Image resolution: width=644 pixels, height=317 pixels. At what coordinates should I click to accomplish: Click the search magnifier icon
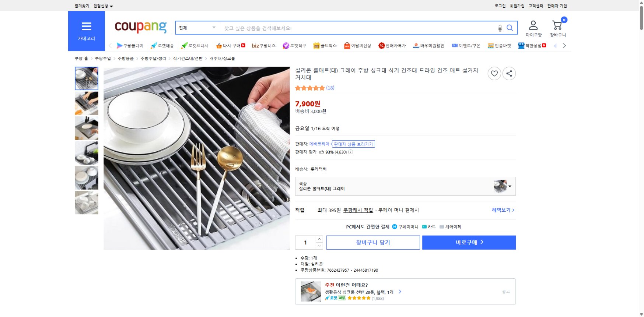(510, 28)
